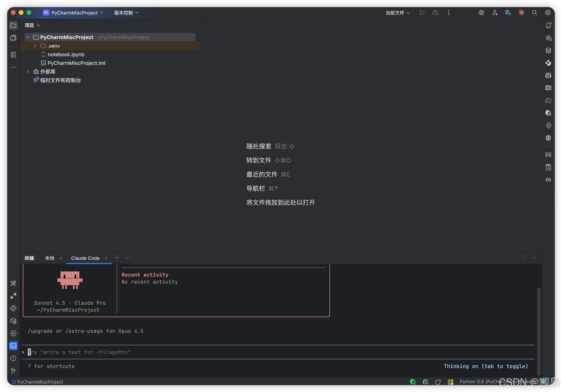Click the Run play button
Screen dimensions: 562x392
pos(422,13)
